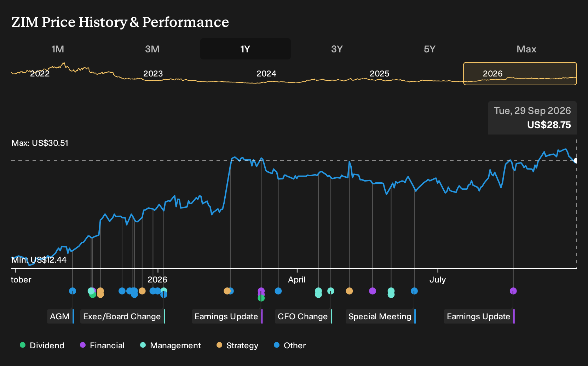Switch to the 3Y time range
588x366 pixels.
[337, 49]
